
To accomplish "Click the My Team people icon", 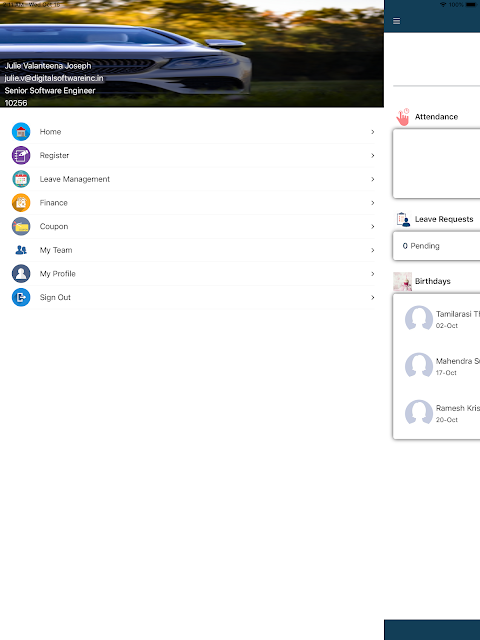I will click(x=21, y=250).
